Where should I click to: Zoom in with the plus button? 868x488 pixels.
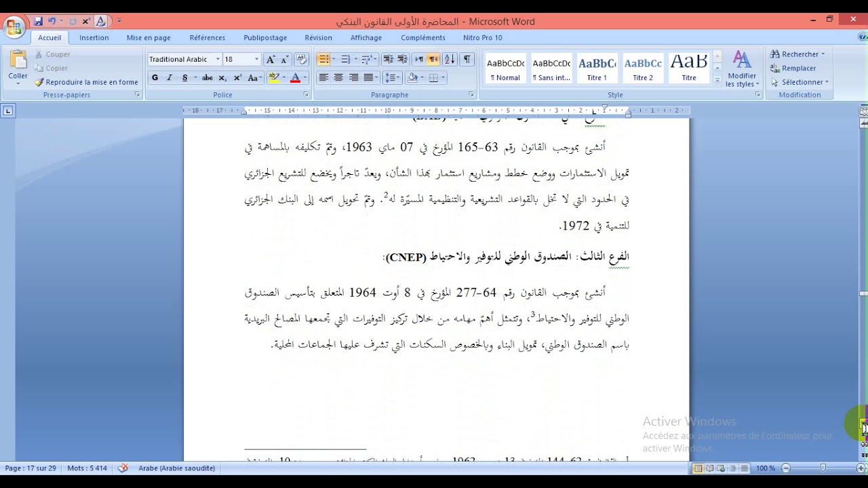click(861, 468)
